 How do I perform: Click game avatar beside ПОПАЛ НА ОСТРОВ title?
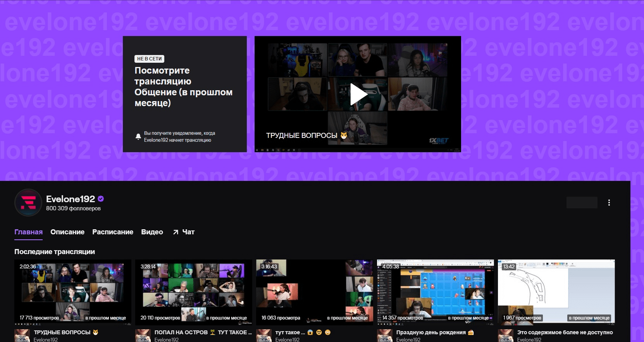(143, 335)
